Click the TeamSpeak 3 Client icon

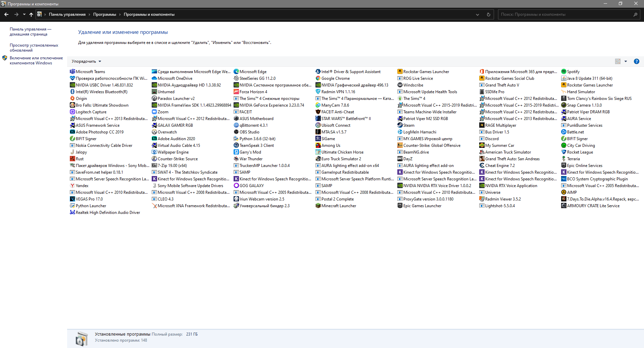click(x=236, y=145)
